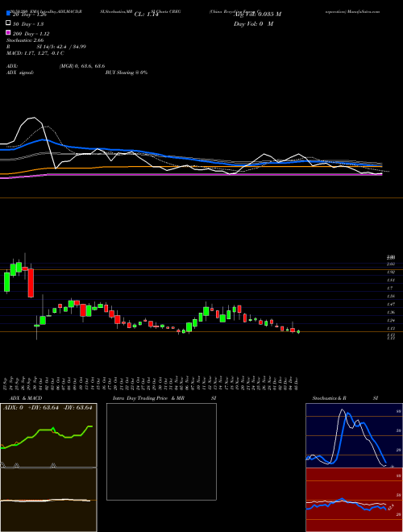
Task: Open the blue Stochastics chart panel
Action: pos(354,435)
